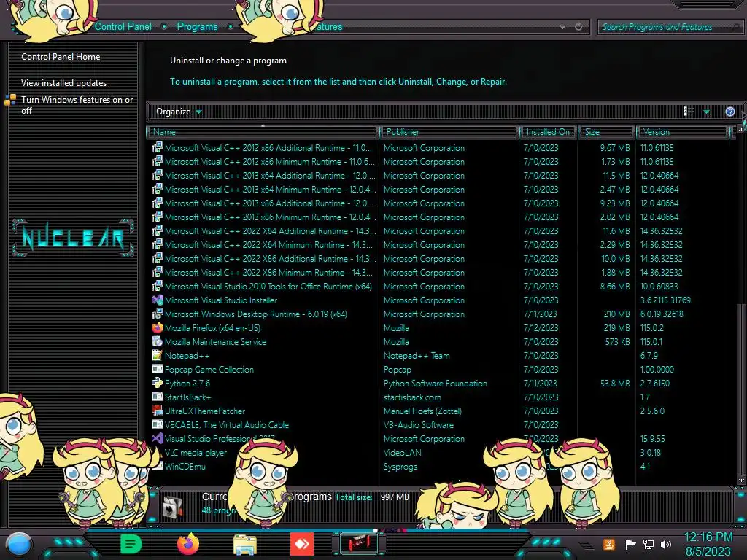
Task: Click the 7/12/2023 installed date cell
Action: [x=541, y=327]
